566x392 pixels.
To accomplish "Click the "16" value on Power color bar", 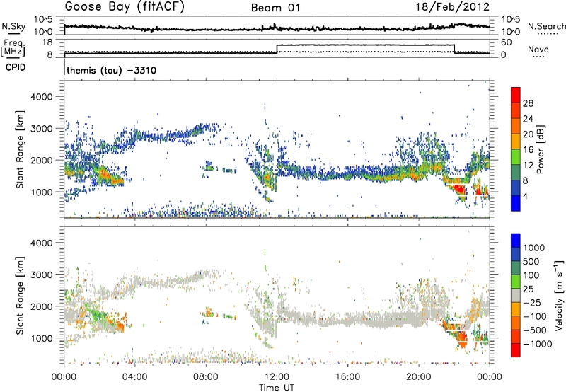I will (x=528, y=150).
